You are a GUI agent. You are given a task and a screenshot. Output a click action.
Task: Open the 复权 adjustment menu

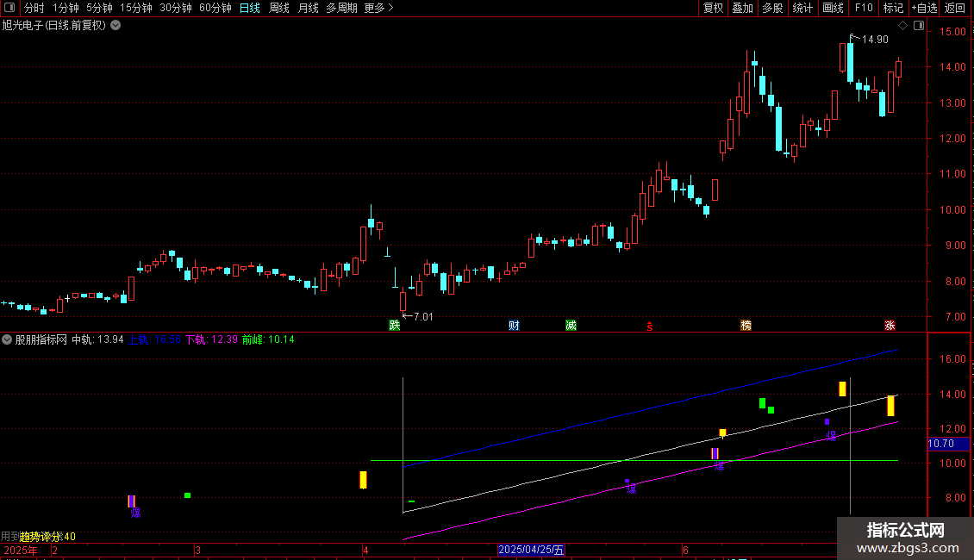713,8
